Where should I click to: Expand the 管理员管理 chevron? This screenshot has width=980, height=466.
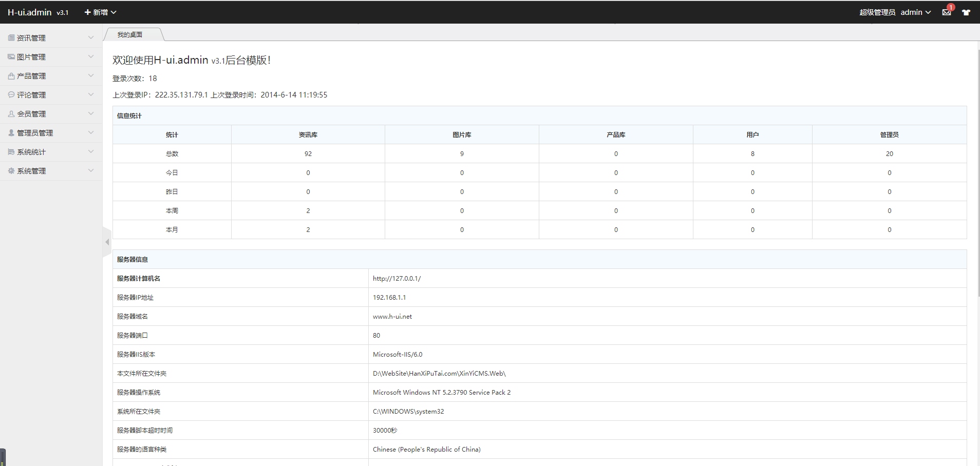pos(91,132)
